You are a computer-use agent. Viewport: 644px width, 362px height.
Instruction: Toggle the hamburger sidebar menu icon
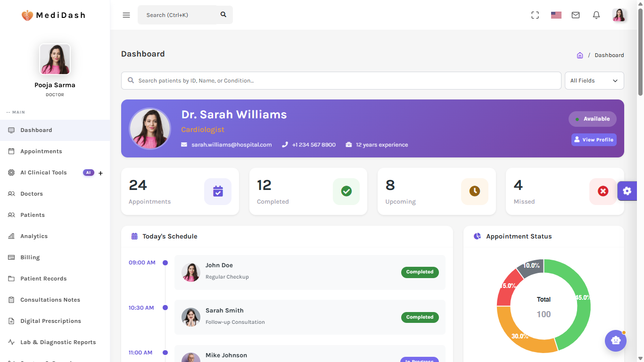(x=126, y=15)
